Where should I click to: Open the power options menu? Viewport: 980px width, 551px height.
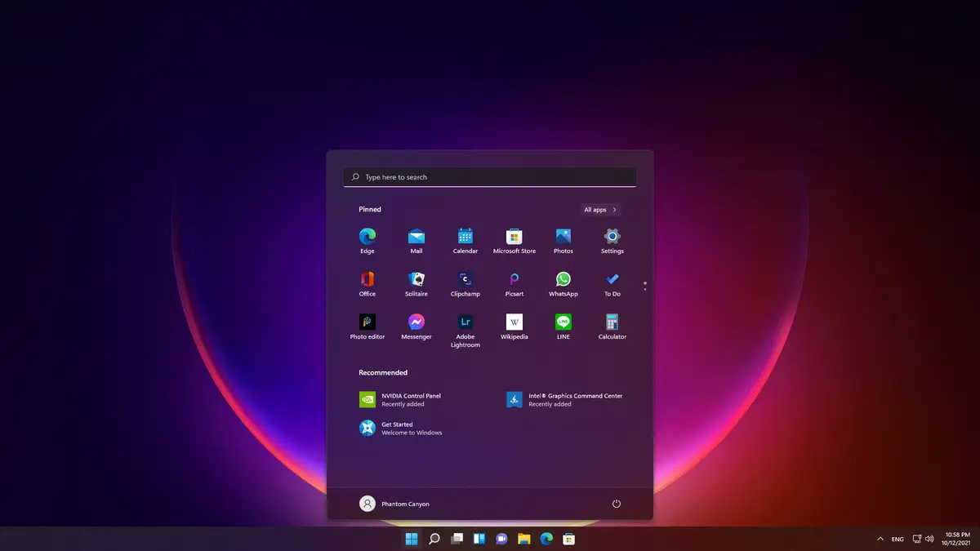(617, 504)
